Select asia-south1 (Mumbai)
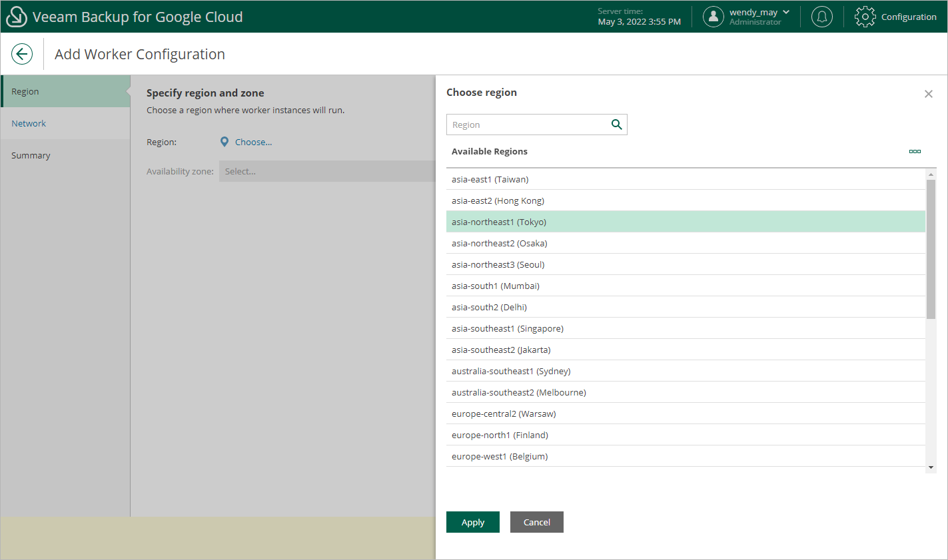Viewport: 948px width, 560px height. click(686, 286)
